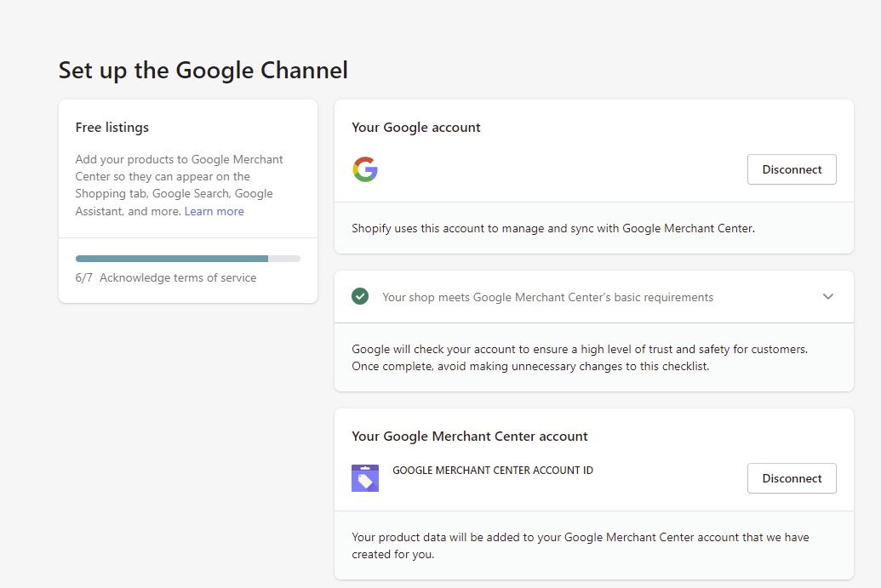Click "Google will check your account" paragraph
The height and width of the screenshot is (588, 881).
point(580,357)
